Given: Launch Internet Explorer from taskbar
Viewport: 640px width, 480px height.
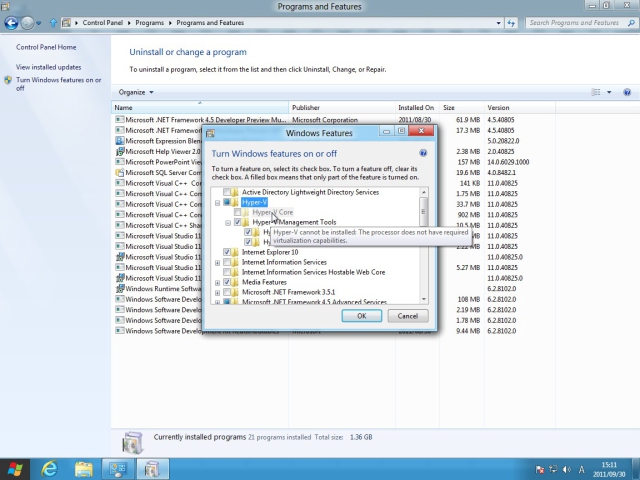Looking at the screenshot, I should click(49, 469).
